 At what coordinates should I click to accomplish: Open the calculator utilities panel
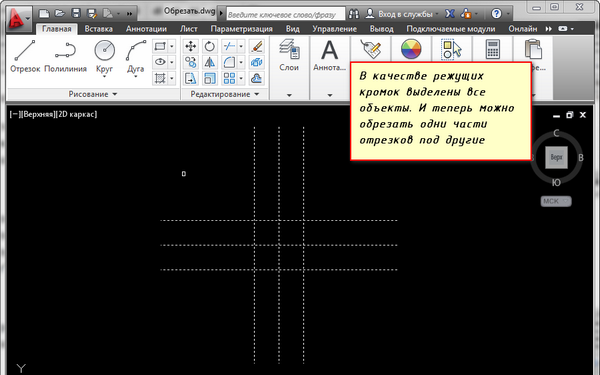pyautogui.click(x=492, y=50)
